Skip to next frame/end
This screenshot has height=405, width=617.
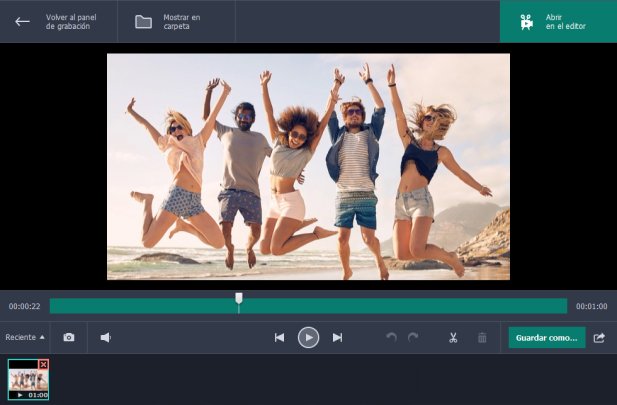337,337
